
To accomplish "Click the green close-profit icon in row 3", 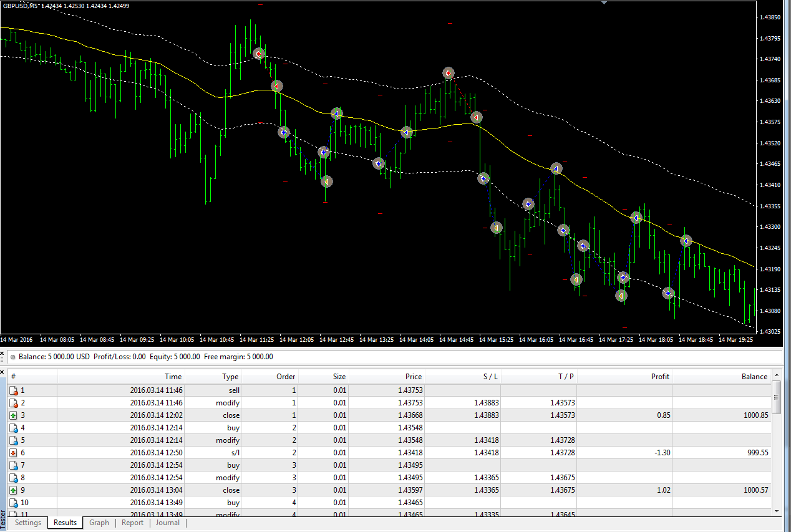I will pos(14,415).
